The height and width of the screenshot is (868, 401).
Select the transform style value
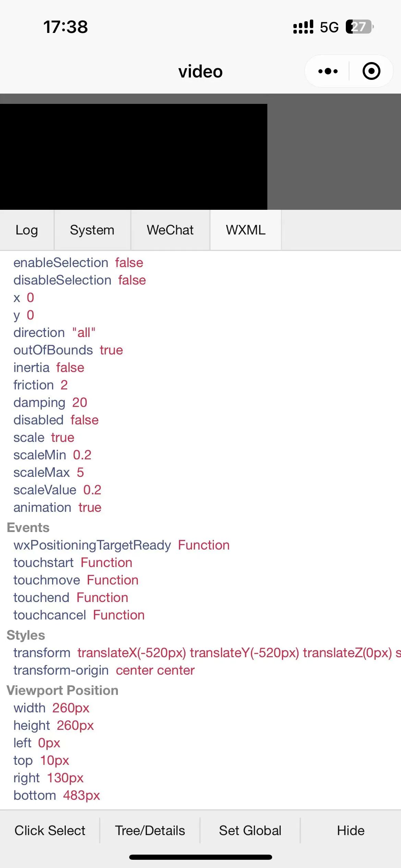(x=236, y=653)
